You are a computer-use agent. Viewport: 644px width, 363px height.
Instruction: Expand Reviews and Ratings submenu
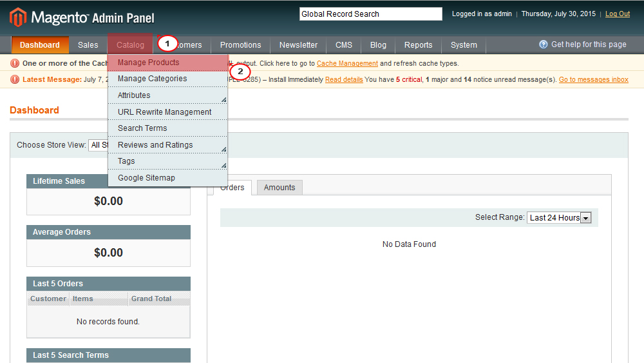(167, 145)
